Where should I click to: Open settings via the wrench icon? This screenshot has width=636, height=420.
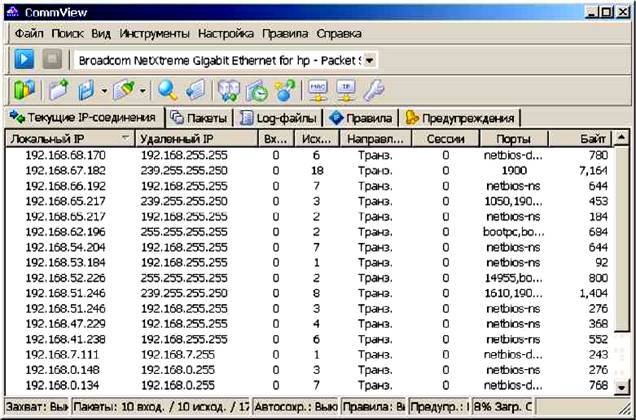pos(373,91)
